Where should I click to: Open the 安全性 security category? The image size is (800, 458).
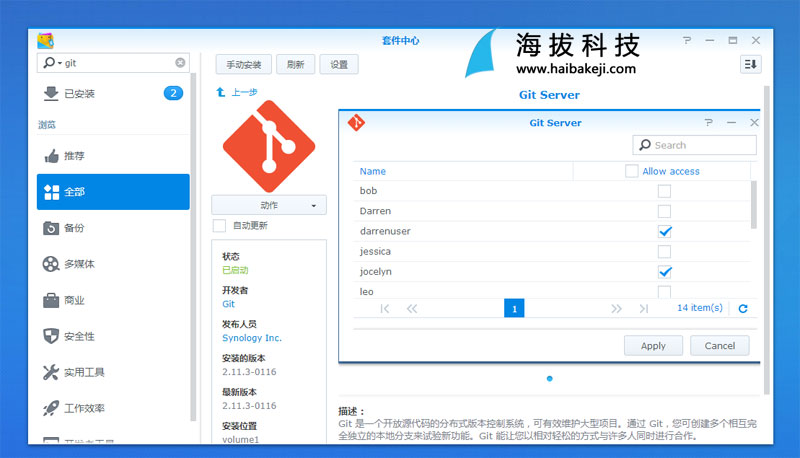coord(113,336)
